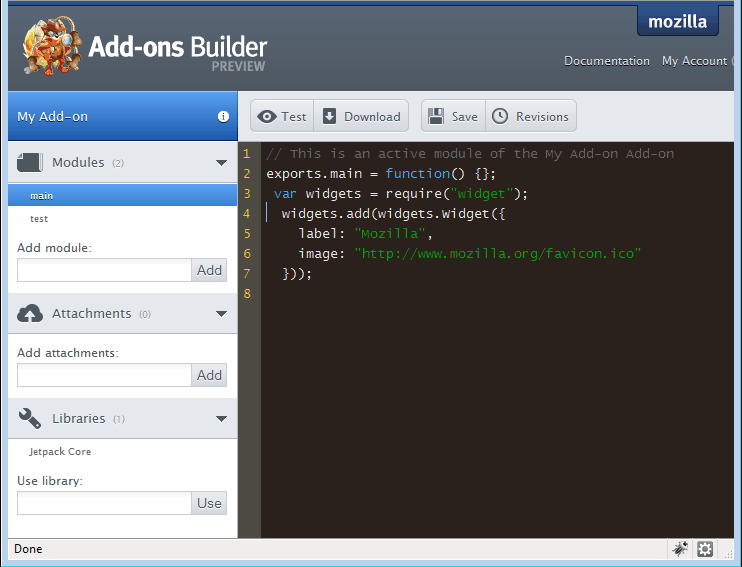Click the mozilla tab in header
The width and height of the screenshot is (742, 567).
678,21
